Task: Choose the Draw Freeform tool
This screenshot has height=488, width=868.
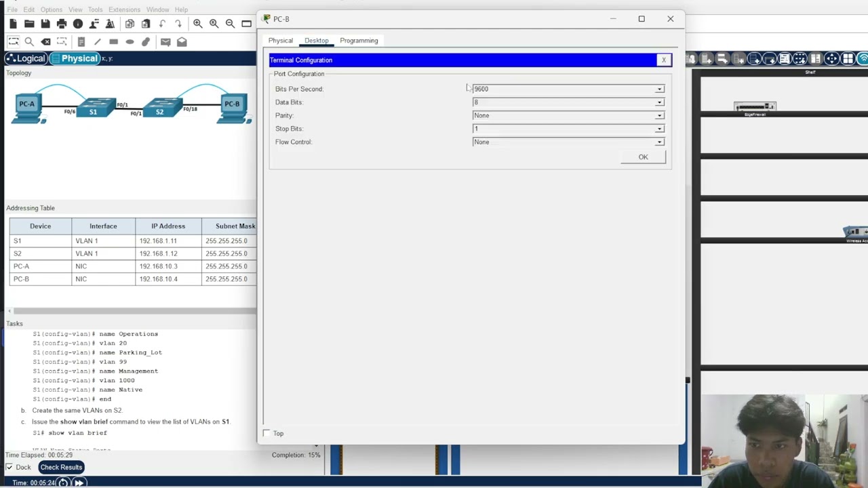Action: point(146,41)
